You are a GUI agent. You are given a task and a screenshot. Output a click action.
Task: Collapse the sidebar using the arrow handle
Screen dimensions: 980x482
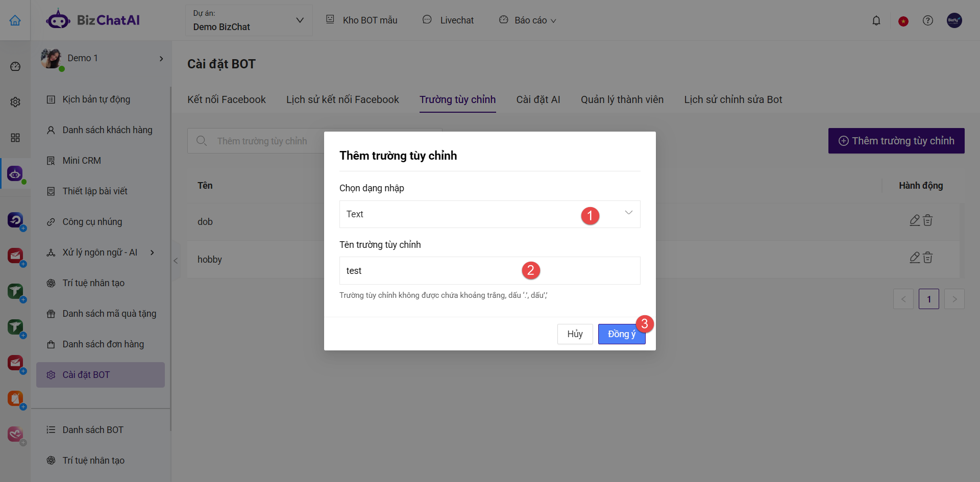pos(176,261)
